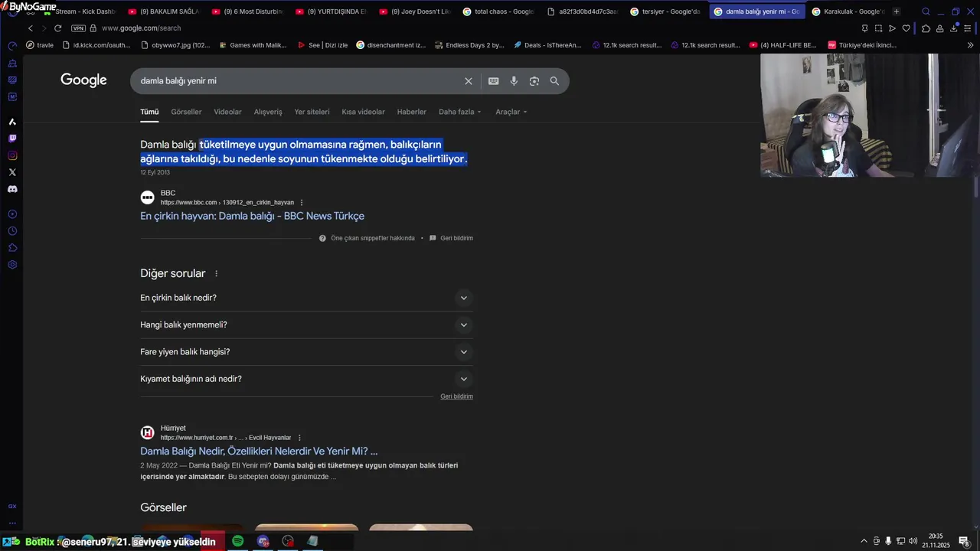Open more options for Hürriyet result
980x551 pixels.
click(x=299, y=438)
